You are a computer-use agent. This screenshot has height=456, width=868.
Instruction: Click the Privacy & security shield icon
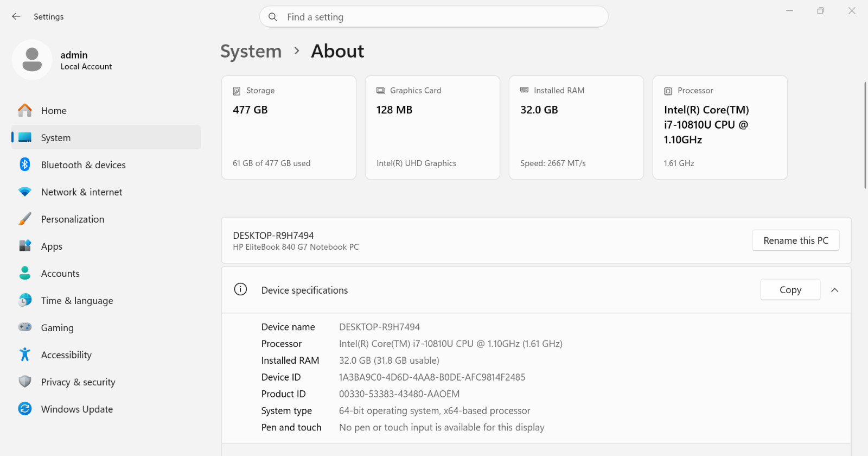coord(25,382)
